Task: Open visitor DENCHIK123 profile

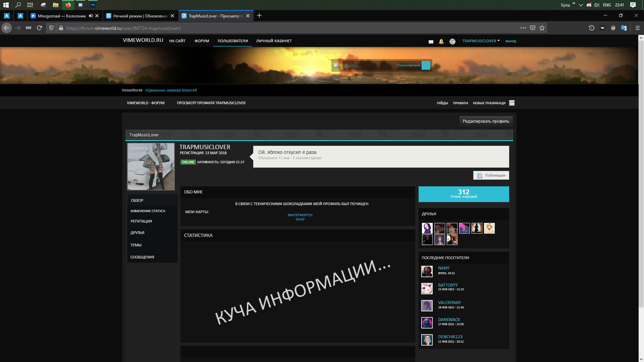Action: coord(450,337)
